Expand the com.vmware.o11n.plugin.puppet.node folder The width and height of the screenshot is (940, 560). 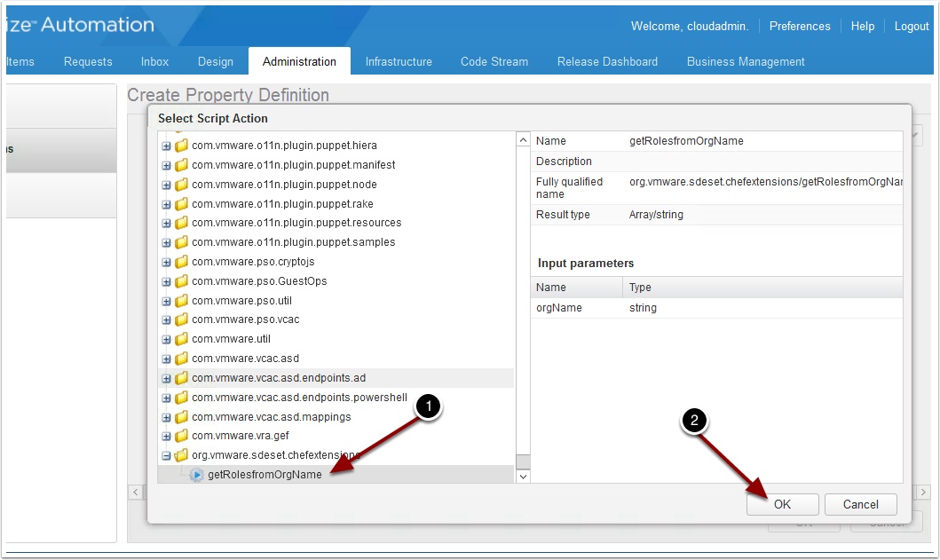(x=166, y=185)
